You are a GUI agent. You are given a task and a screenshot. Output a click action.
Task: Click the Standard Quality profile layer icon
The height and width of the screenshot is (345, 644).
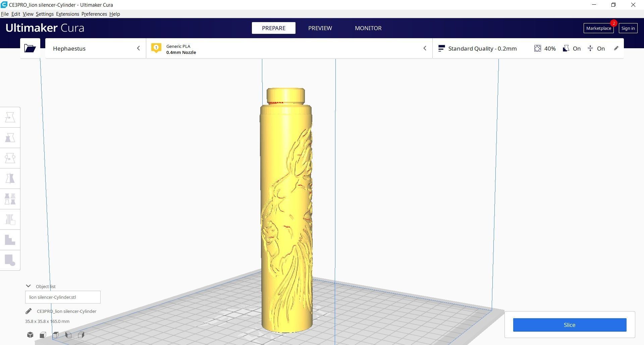click(441, 49)
